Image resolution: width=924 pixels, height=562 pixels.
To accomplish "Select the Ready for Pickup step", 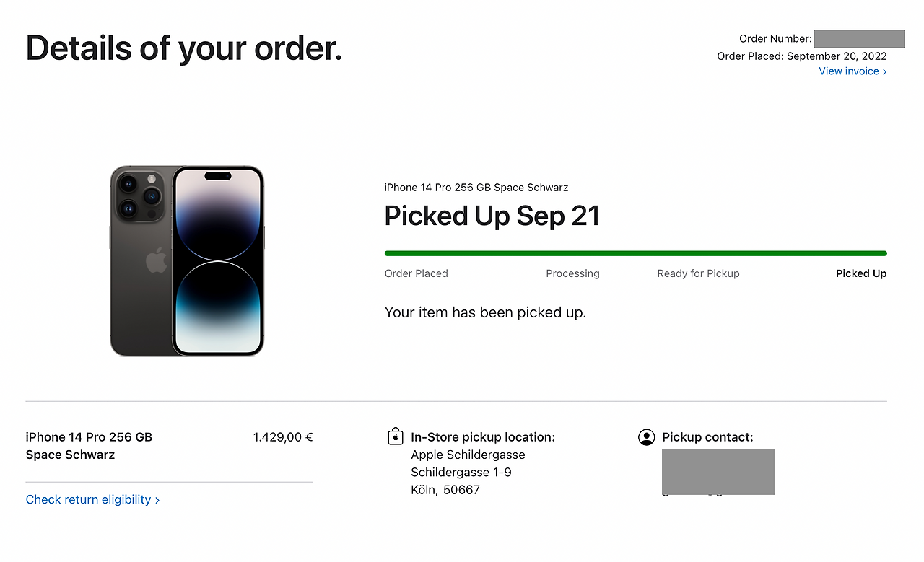I will coord(698,273).
